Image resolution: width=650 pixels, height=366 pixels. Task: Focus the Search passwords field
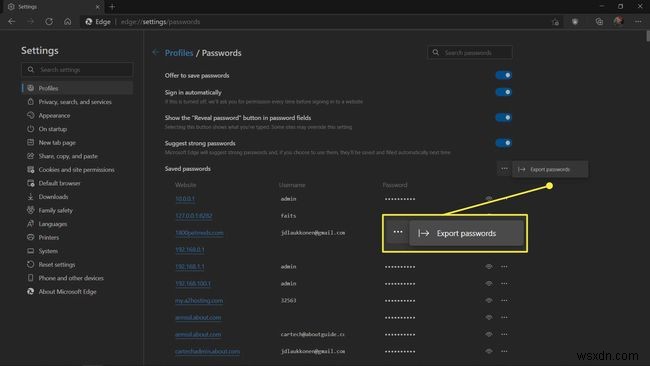point(470,52)
